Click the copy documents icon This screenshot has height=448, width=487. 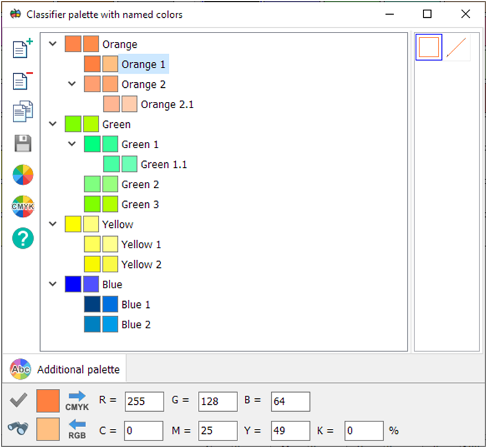(23, 112)
